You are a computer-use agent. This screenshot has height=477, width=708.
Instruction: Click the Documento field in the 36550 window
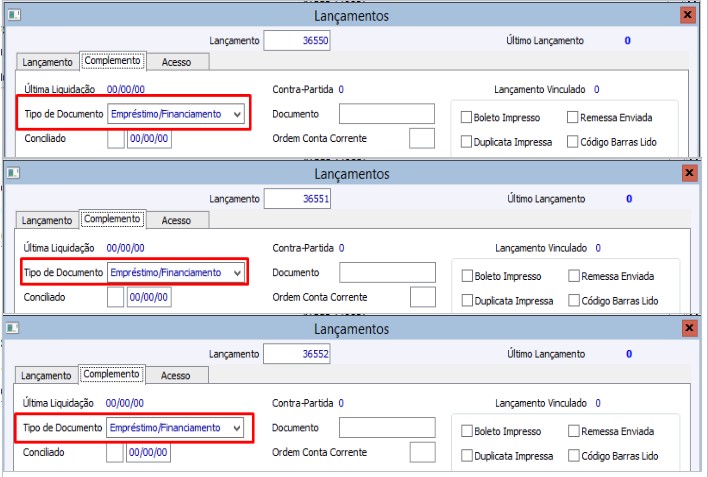pyautogui.click(x=386, y=114)
